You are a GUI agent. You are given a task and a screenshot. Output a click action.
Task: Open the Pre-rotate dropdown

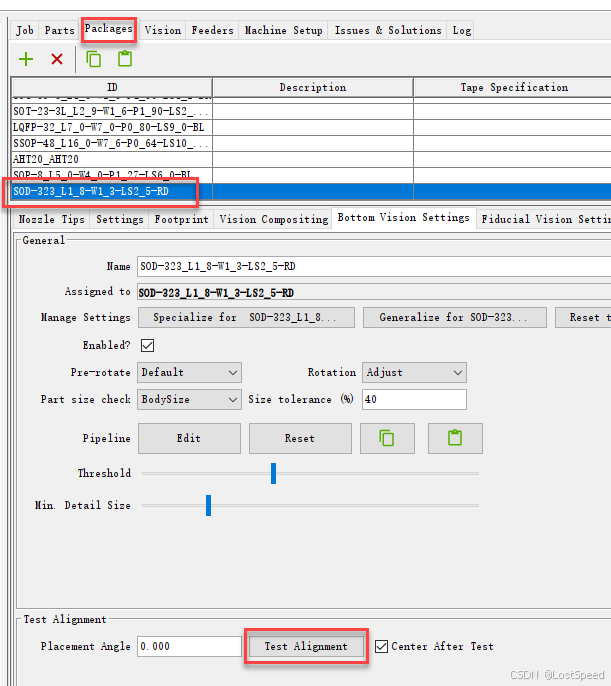tap(189, 372)
